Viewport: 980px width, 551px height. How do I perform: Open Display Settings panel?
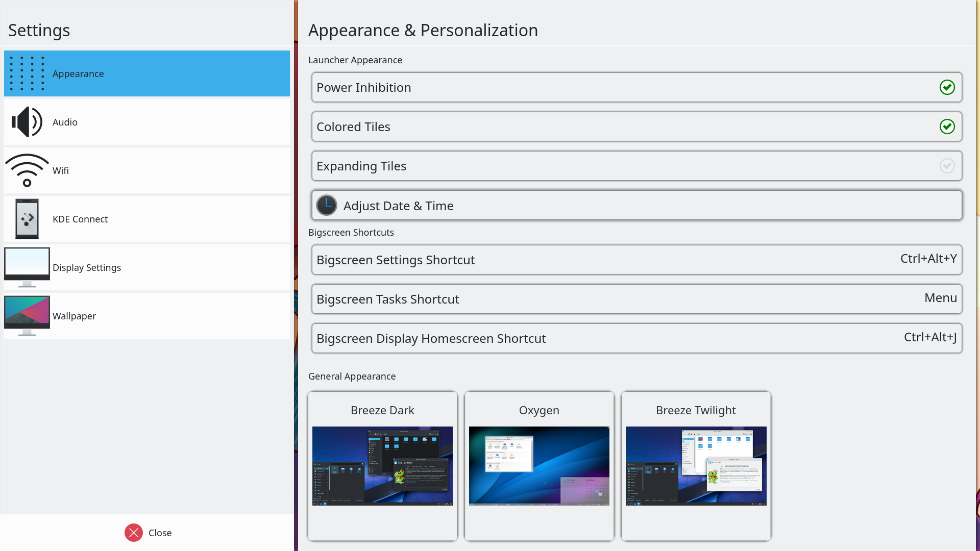(x=146, y=266)
